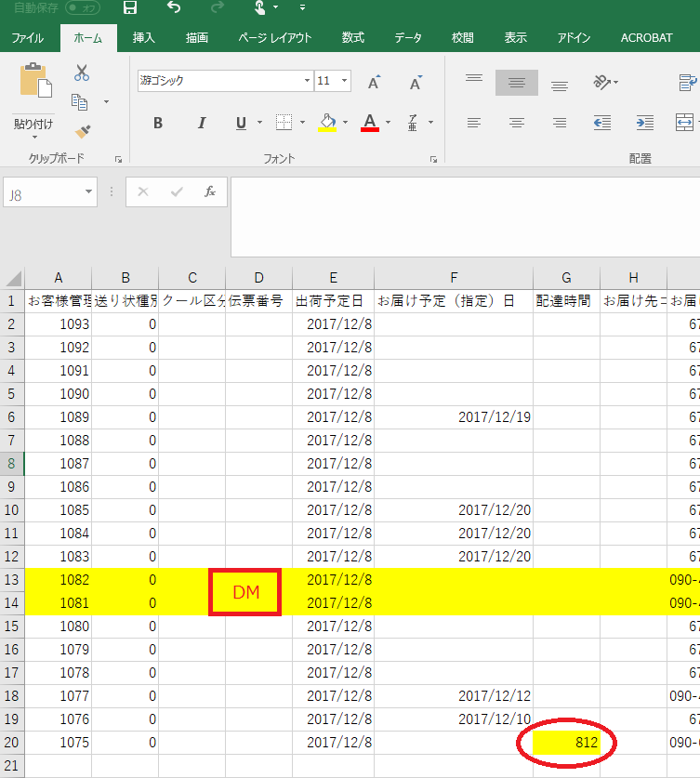Viewport: 700px width, 778px height.
Task: Click the Middle Align icon
Action: click(x=517, y=83)
